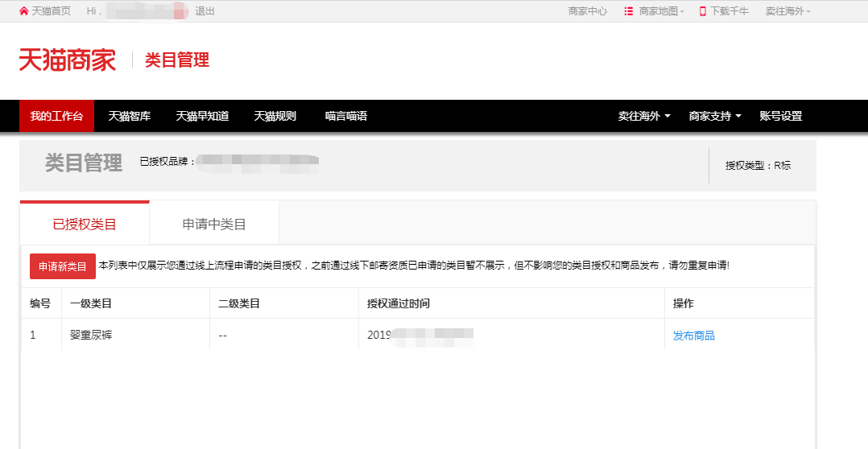Open 商家中心 in top bar
Image resolution: width=868 pixels, height=449 pixels.
click(x=588, y=11)
